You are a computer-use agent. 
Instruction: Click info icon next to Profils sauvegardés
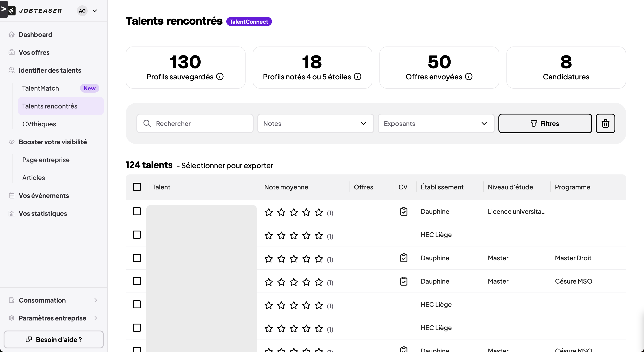[220, 76]
